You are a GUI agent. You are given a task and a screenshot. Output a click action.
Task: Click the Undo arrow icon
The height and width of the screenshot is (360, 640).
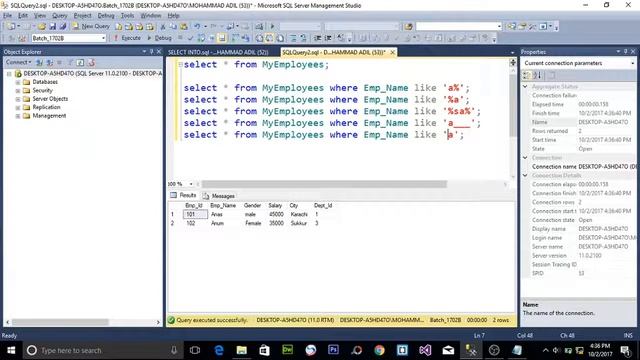click(x=197, y=27)
